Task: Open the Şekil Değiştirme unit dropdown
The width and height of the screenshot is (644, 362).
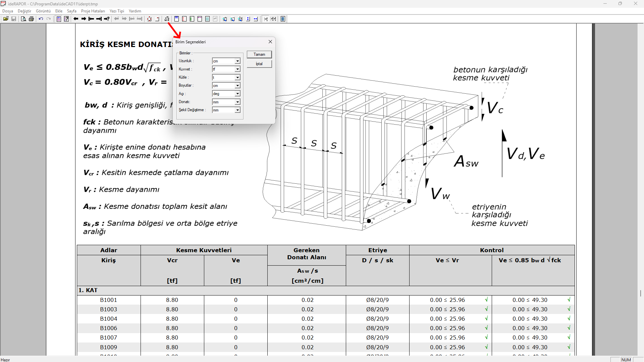Action: pyautogui.click(x=237, y=110)
